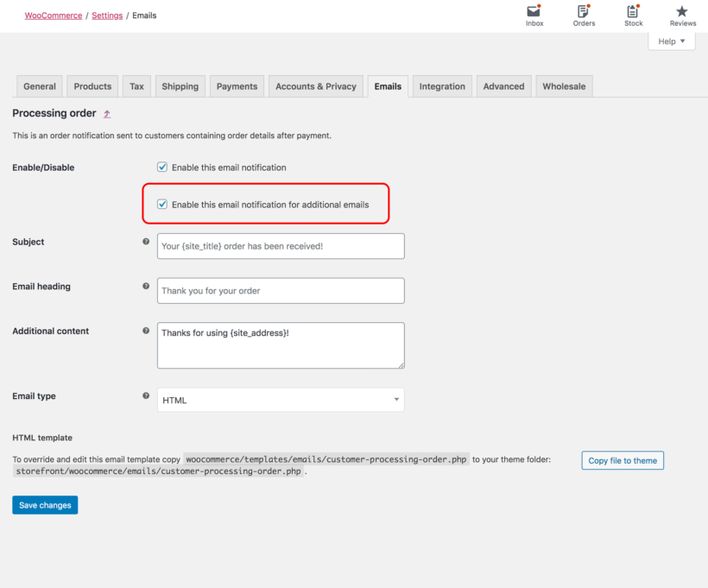Disable the Enable this email notification checkbox
The image size is (708, 588).
161,167
